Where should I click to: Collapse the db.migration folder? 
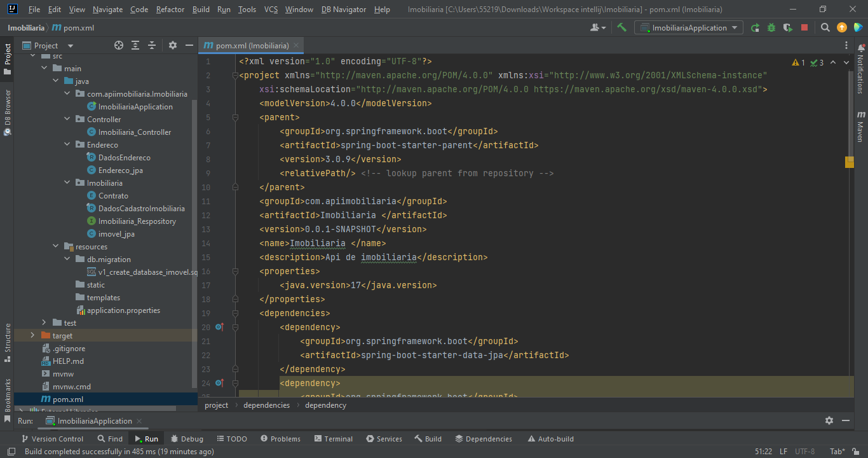click(x=67, y=260)
